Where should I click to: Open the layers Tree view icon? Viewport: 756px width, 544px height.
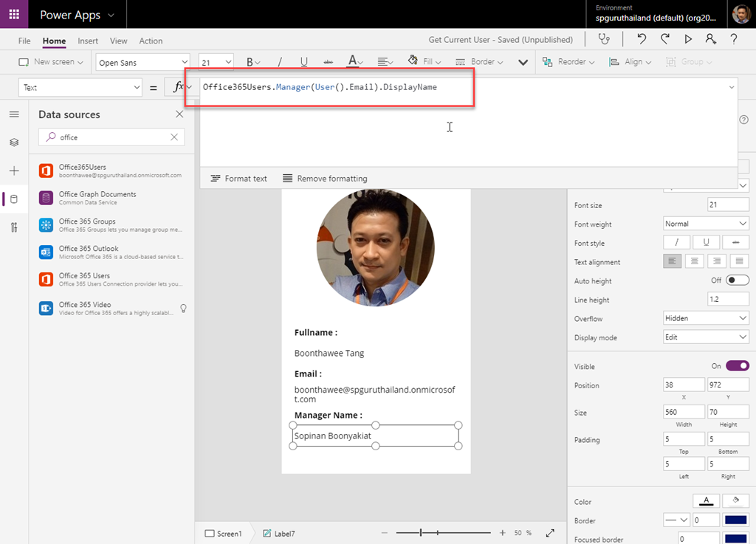14,142
